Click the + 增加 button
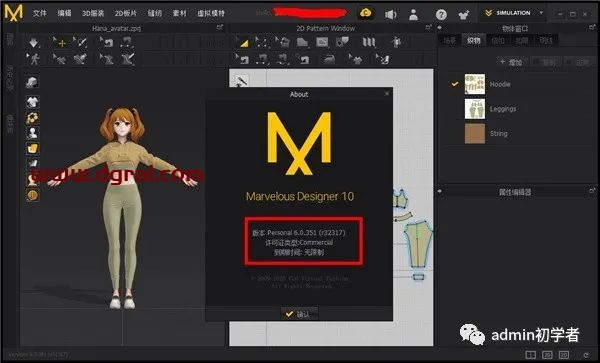This screenshot has width=600, height=363. pyautogui.click(x=511, y=62)
